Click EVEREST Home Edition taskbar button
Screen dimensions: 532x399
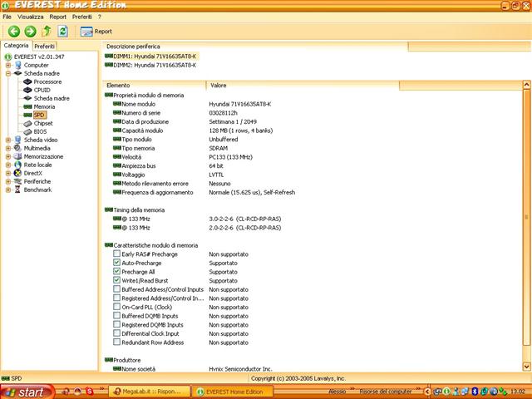coord(233,392)
